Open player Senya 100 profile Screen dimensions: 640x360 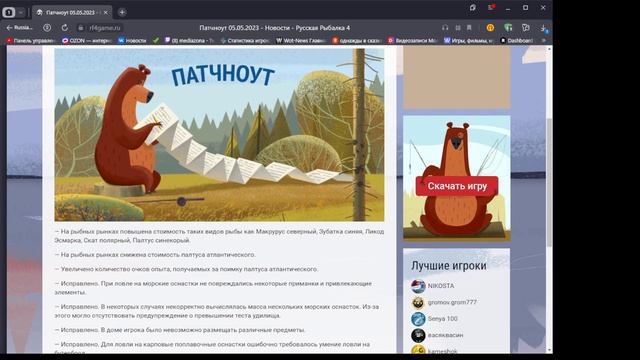point(442,319)
